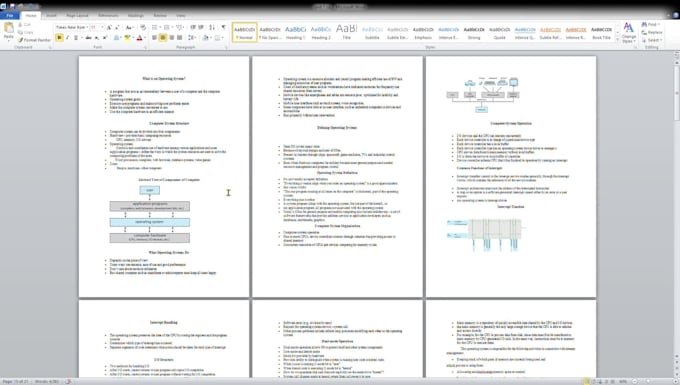Switch to the References tab

click(108, 16)
